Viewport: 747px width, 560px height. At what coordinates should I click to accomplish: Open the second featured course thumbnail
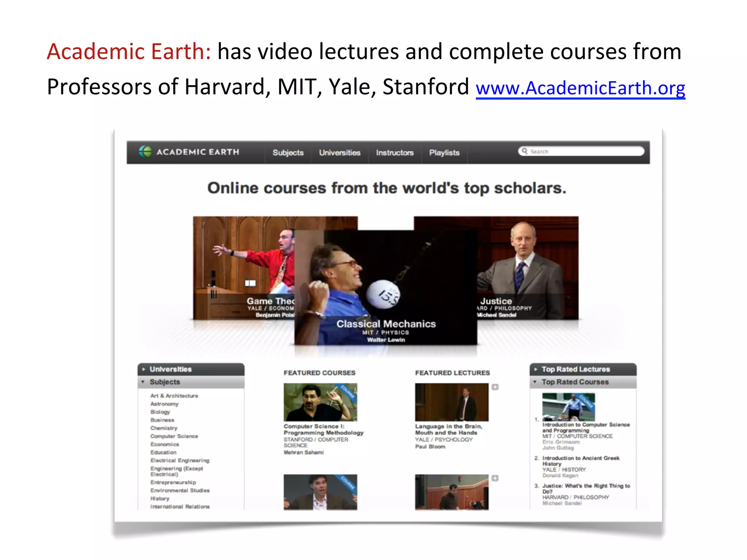pyautogui.click(x=320, y=492)
